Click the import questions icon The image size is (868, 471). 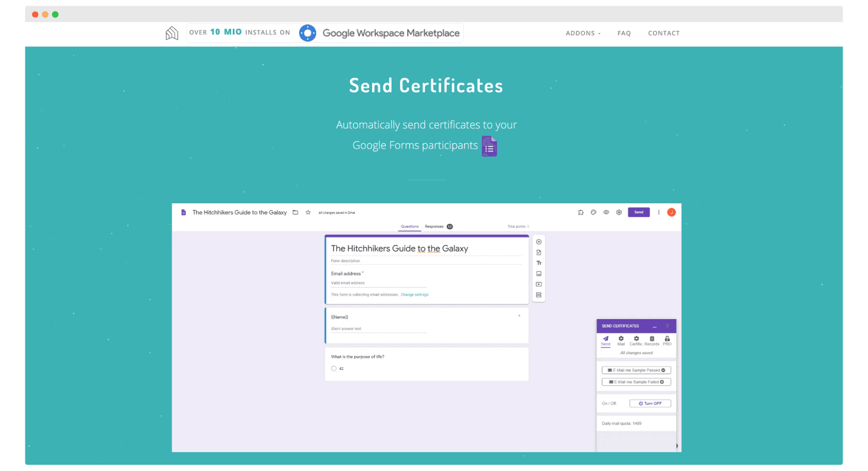538,252
